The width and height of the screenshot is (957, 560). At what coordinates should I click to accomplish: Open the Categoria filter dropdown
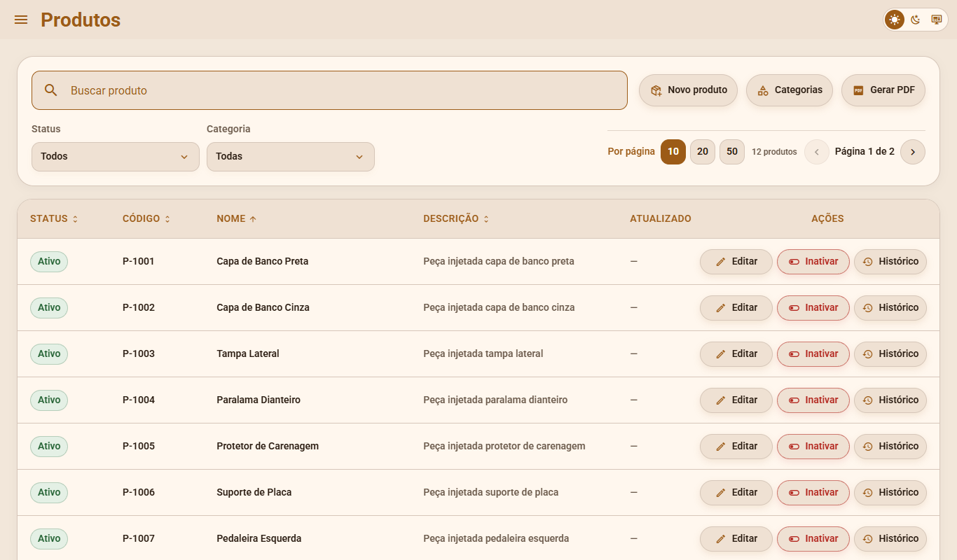tap(291, 157)
